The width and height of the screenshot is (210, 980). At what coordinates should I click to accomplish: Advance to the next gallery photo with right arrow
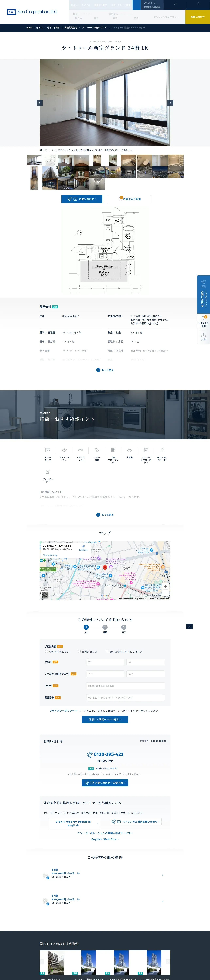pyautogui.click(x=170, y=103)
